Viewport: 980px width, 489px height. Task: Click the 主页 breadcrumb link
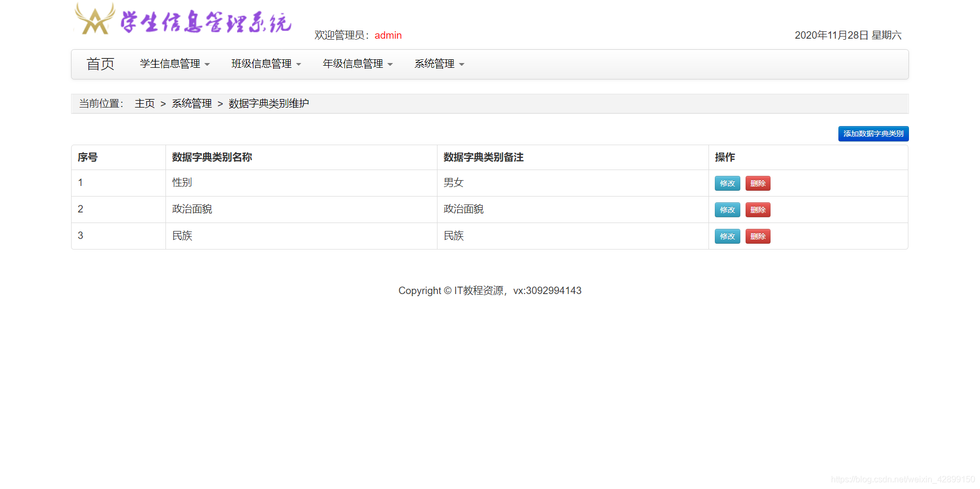[145, 104]
